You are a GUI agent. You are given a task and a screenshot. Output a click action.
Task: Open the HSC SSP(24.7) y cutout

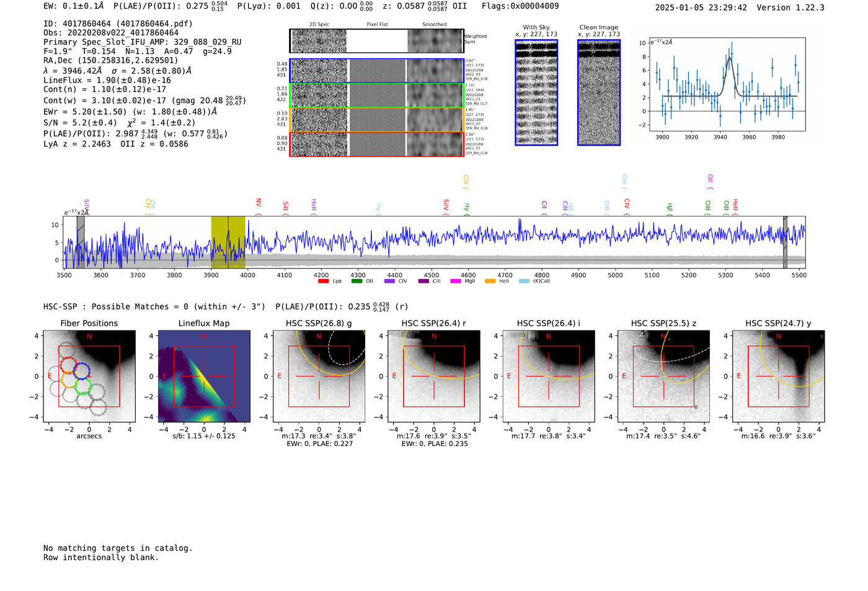tap(779, 376)
